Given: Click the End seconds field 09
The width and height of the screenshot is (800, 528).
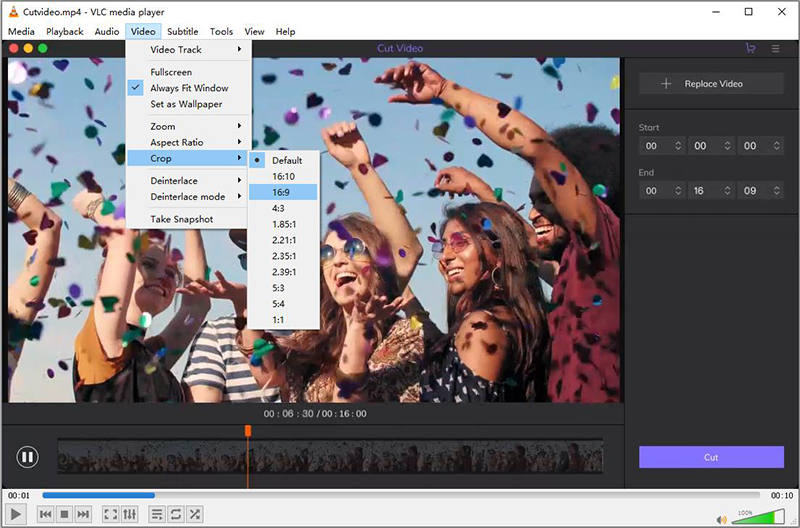Looking at the screenshot, I should point(761,191).
